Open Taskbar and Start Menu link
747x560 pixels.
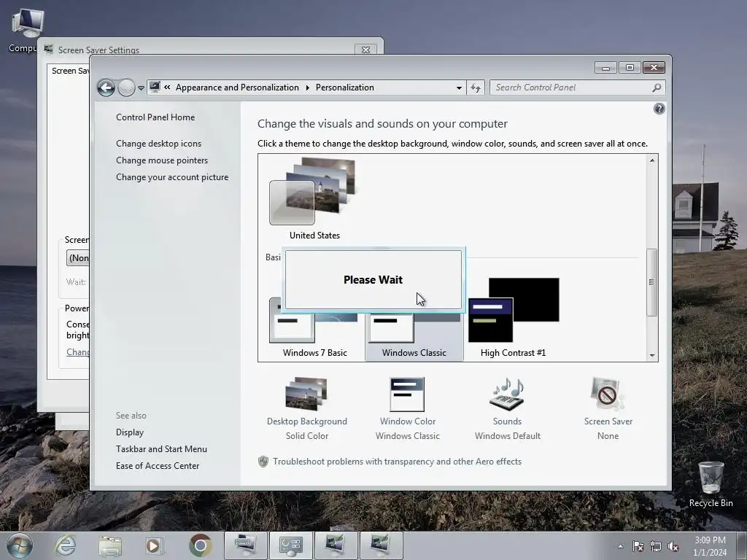tap(161, 449)
